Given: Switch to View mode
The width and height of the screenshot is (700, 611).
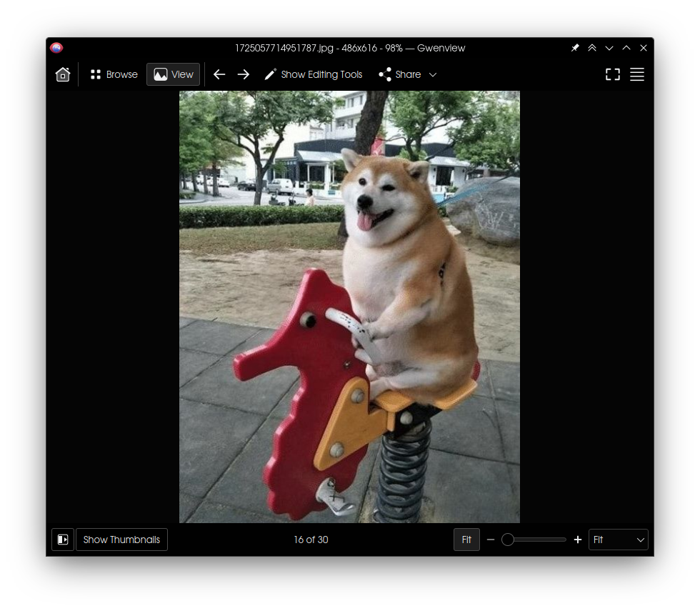Looking at the screenshot, I should click(x=174, y=74).
